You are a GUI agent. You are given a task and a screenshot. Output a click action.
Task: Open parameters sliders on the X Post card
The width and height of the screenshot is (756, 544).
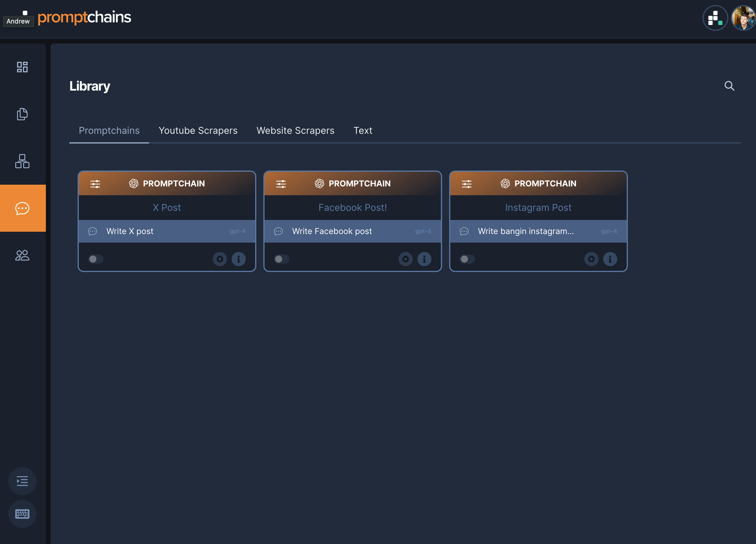(95, 183)
